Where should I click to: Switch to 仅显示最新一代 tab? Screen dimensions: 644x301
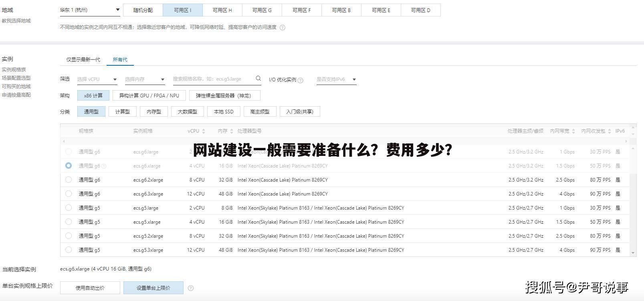[x=83, y=59]
